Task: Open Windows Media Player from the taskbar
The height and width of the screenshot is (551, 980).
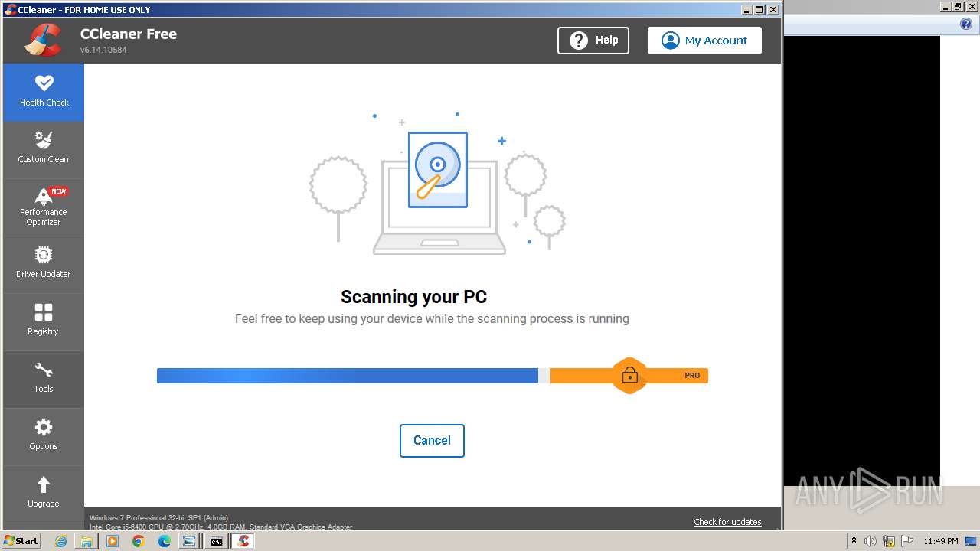Action: click(113, 541)
